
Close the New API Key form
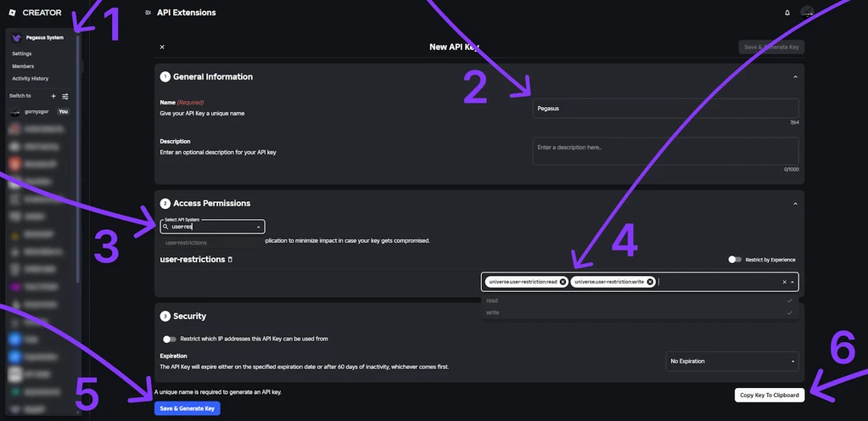(x=162, y=48)
